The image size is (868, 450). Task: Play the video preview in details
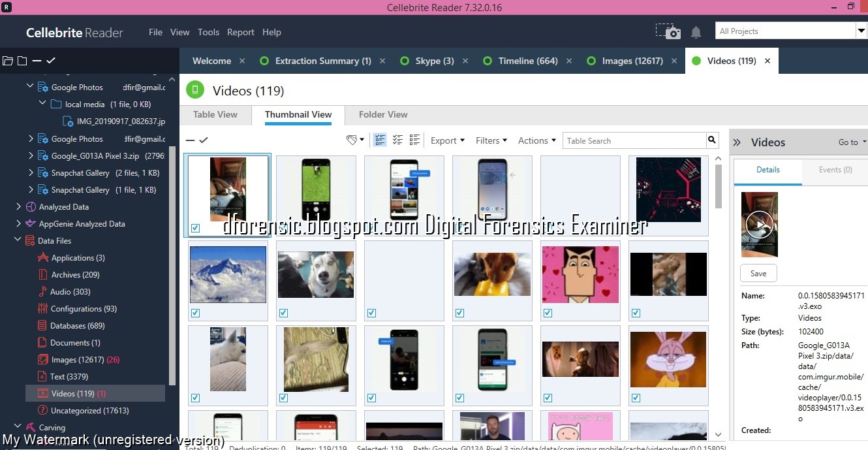click(760, 225)
